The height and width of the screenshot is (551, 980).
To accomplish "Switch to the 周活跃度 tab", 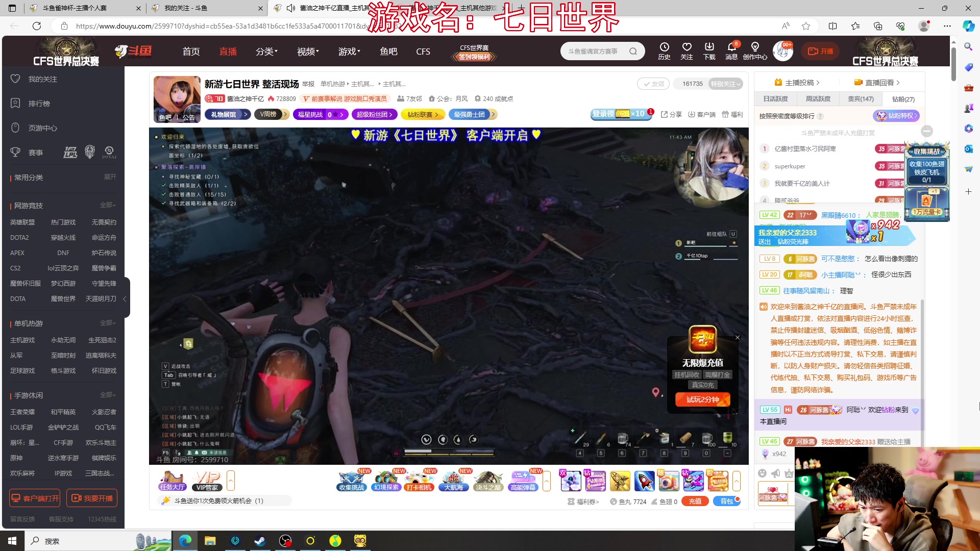I will 818,99.
